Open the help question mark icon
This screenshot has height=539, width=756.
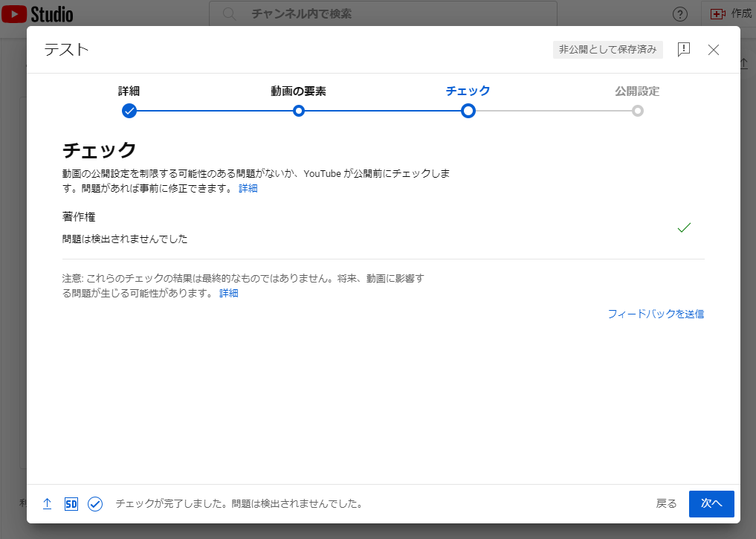click(680, 14)
